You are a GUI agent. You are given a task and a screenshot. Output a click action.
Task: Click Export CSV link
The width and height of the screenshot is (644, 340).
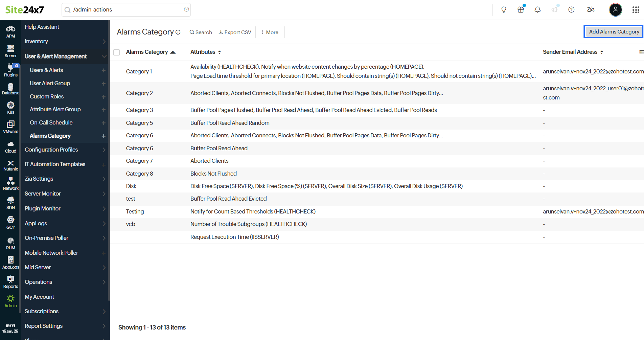tap(235, 32)
